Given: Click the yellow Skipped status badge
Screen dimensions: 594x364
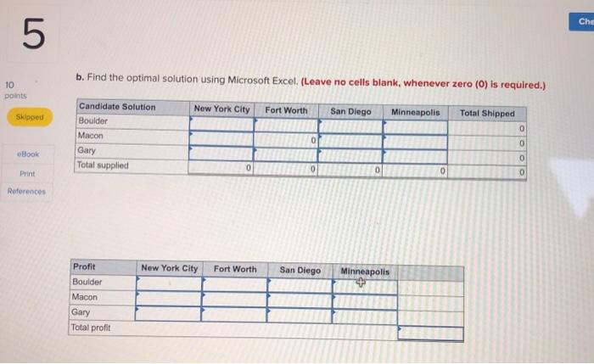Looking at the screenshot, I should 30,117.
